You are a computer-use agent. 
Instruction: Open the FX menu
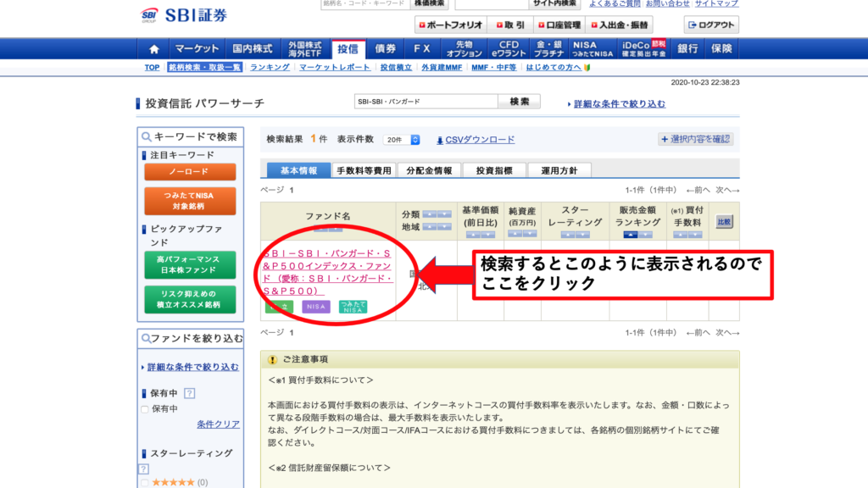click(422, 48)
